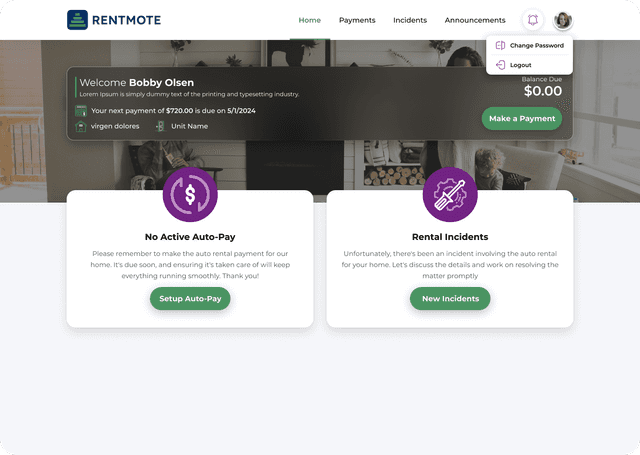This screenshot has height=455, width=640.
Task: Switch to the Incidents tab
Action: (x=410, y=20)
